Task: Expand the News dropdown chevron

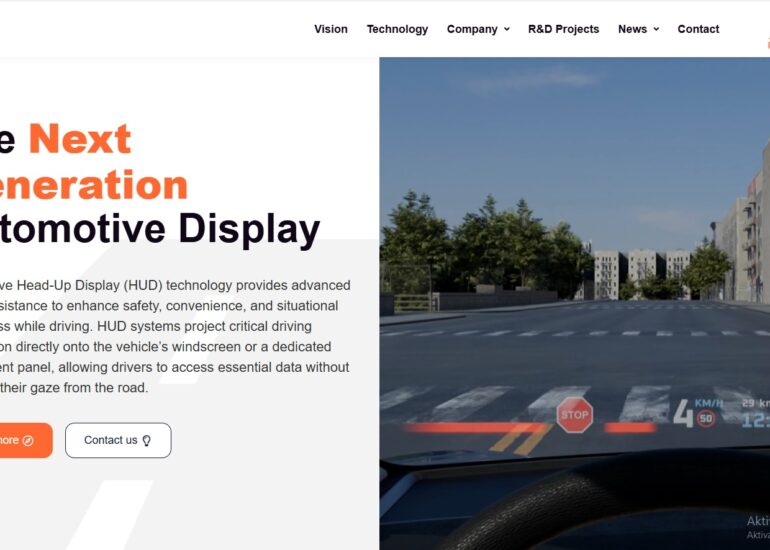Action: 656,29
